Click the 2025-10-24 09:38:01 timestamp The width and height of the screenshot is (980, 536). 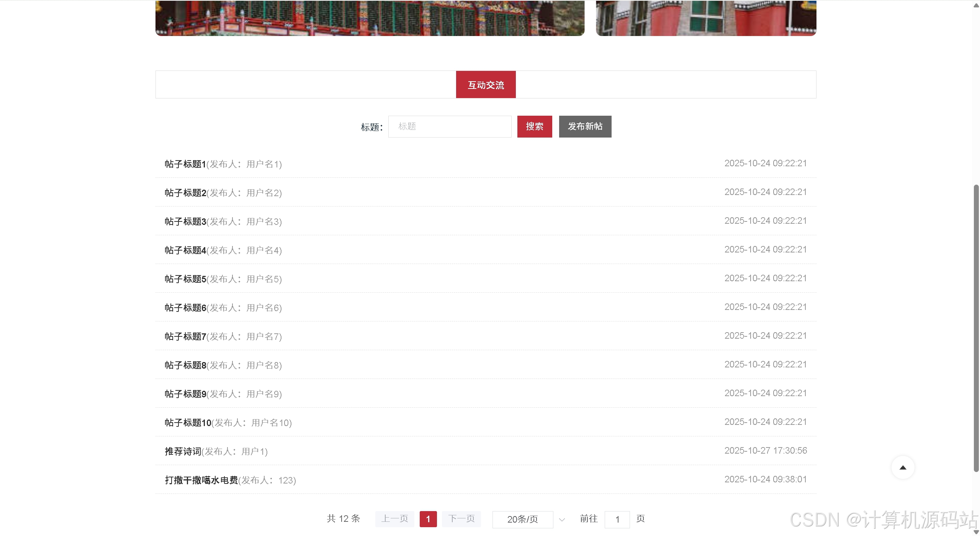pos(766,479)
